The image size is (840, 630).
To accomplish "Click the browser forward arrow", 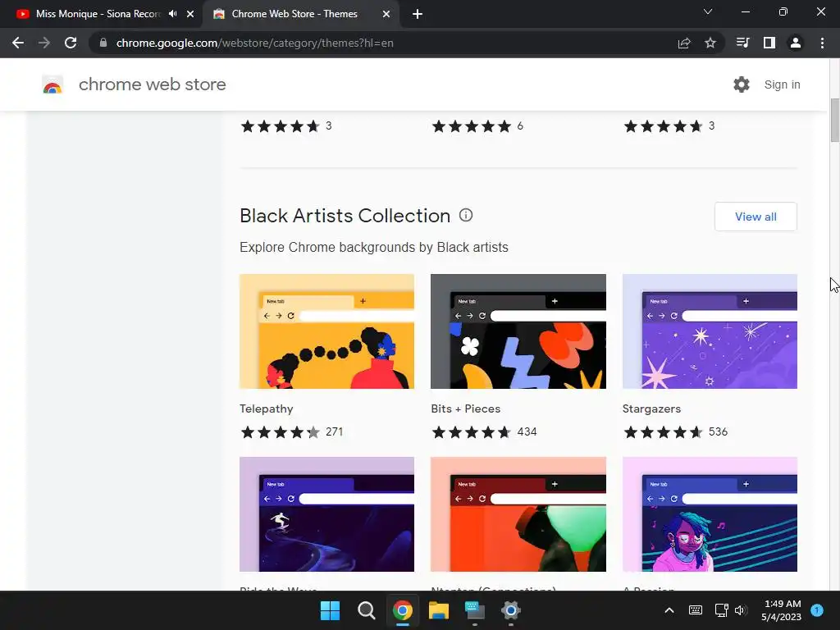I will click(44, 43).
